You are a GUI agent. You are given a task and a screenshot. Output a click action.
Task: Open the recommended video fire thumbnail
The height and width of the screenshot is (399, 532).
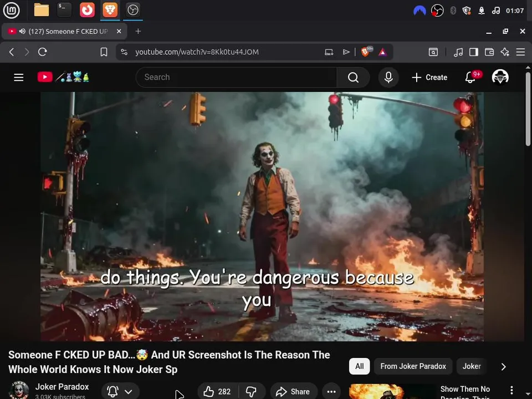(x=392, y=392)
